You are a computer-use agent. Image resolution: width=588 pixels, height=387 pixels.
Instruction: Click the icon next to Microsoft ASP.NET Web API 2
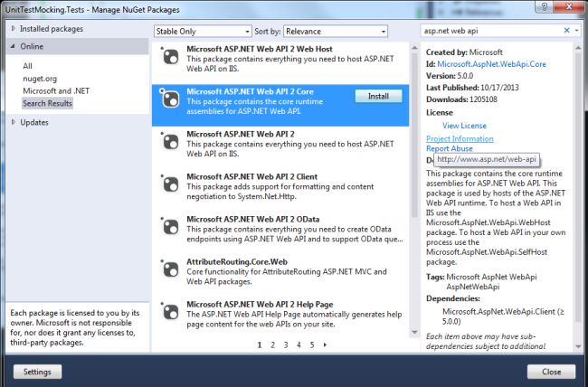pos(171,142)
